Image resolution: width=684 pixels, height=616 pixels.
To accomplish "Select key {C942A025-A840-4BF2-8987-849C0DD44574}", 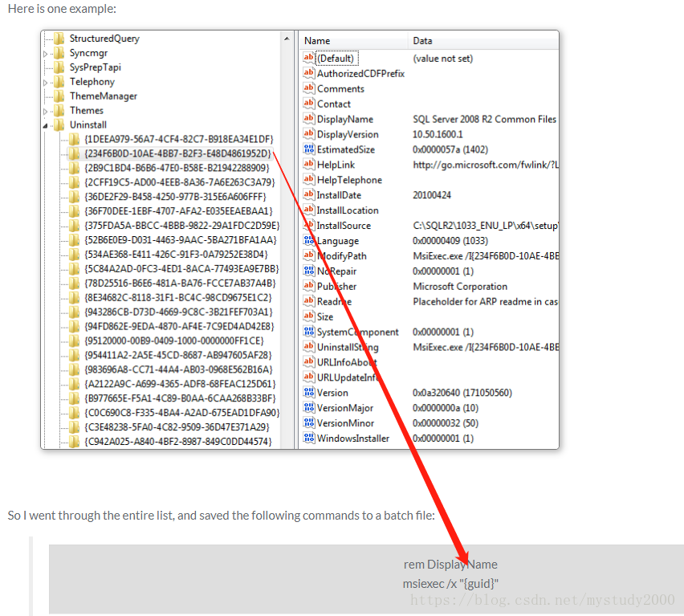I will 178,442.
